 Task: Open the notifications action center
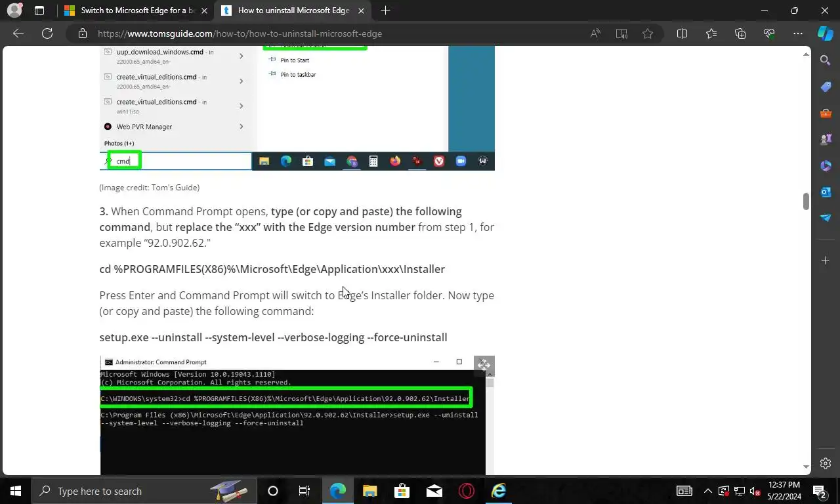pyautogui.click(x=820, y=491)
